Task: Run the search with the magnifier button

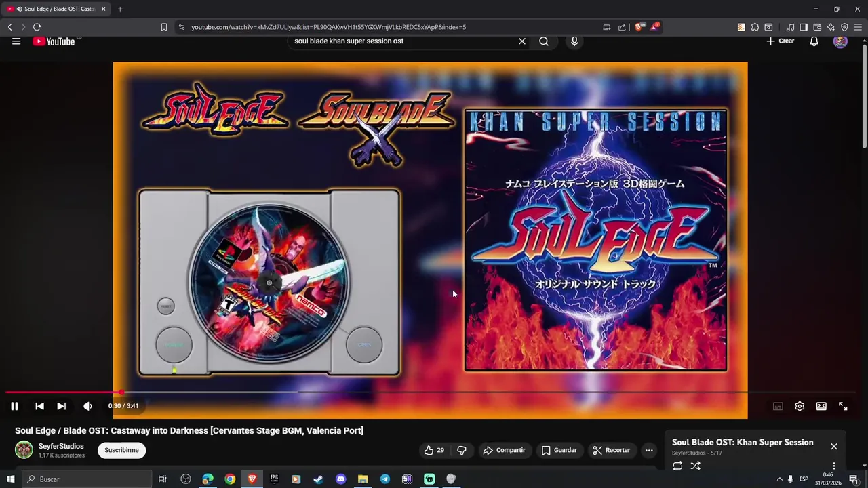Action: [544, 41]
